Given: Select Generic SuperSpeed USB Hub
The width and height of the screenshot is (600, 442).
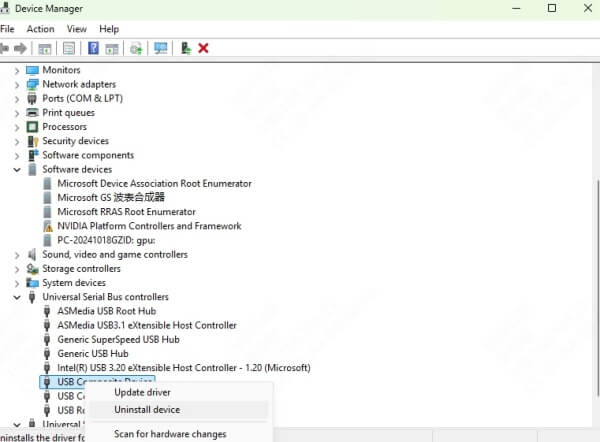Looking at the screenshot, I should coord(118,339).
